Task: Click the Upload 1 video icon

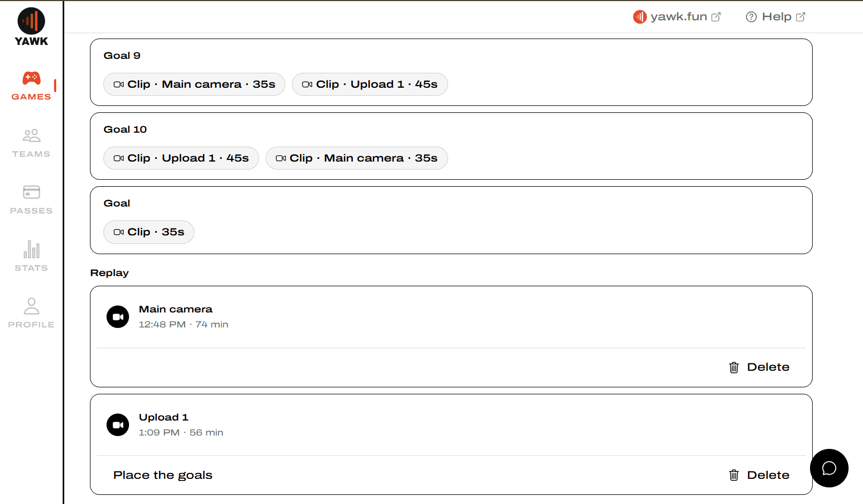Action: 118,425
